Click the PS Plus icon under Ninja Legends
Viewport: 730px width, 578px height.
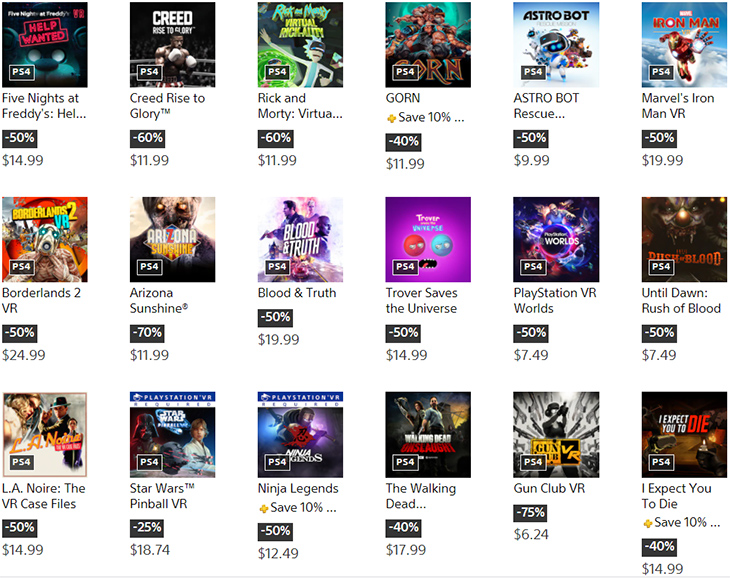pos(264,509)
